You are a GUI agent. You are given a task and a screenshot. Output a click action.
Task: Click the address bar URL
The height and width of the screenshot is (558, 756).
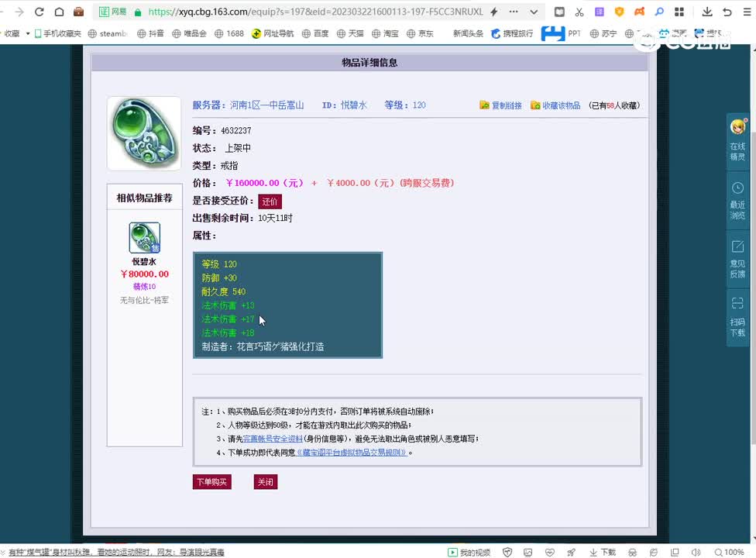coord(315,12)
